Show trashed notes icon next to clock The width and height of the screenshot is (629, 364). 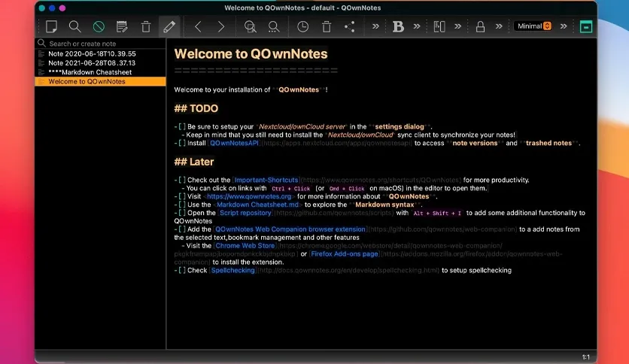point(327,26)
